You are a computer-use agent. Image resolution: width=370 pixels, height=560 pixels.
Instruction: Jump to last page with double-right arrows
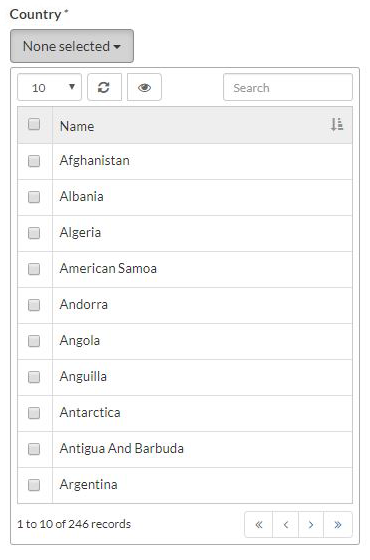click(x=338, y=524)
